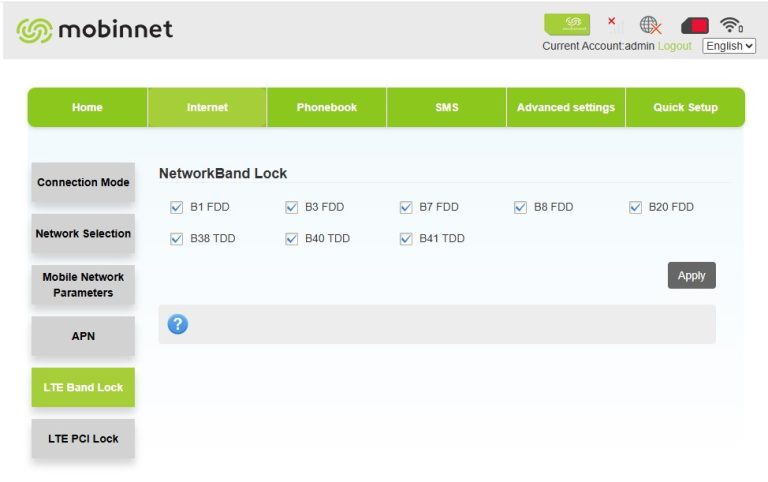
Task: Click the Wi-Fi connected clients icon
Action: tap(732, 25)
